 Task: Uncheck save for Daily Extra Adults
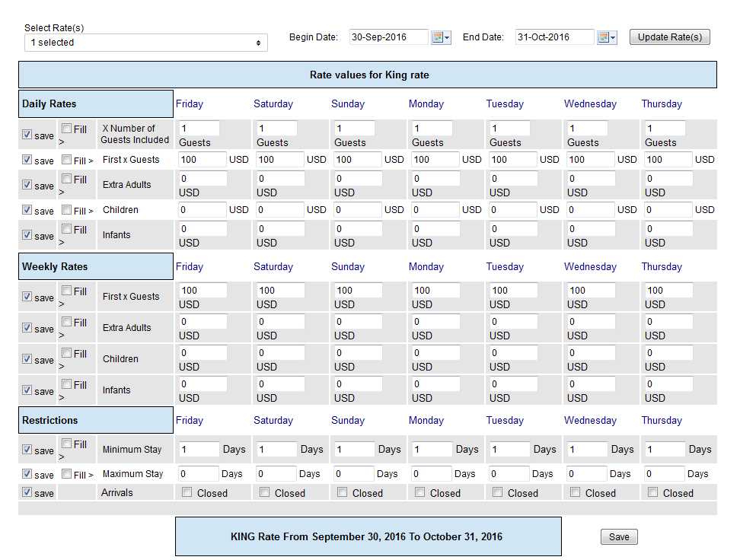point(27,184)
